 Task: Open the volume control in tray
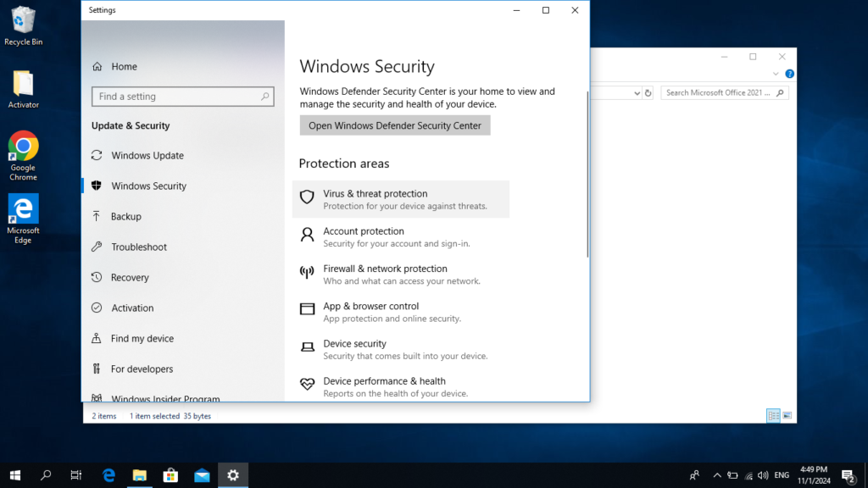(x=763, y=475)
